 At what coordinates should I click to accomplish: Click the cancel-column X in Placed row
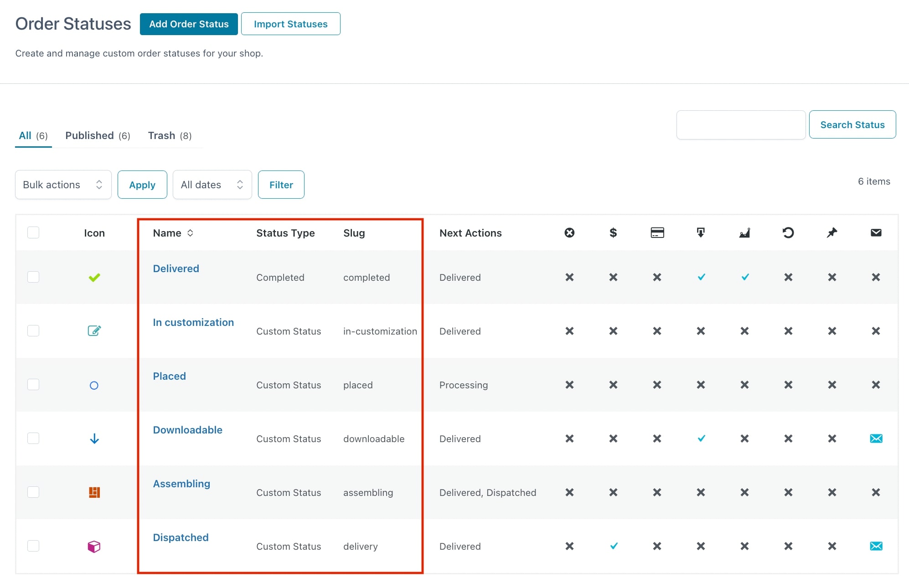569,385
